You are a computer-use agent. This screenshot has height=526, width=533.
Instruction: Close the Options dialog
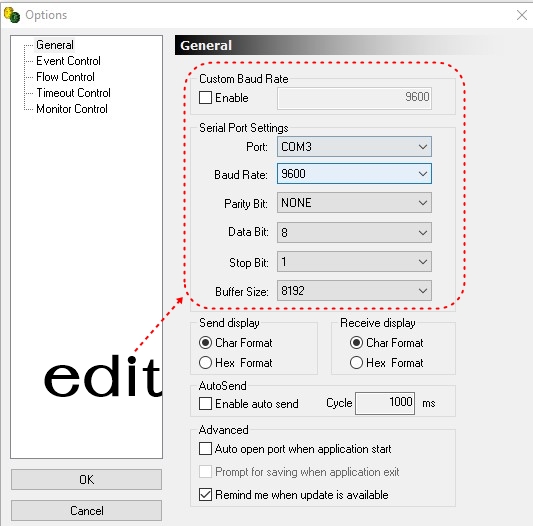click(x=521, y=15)
